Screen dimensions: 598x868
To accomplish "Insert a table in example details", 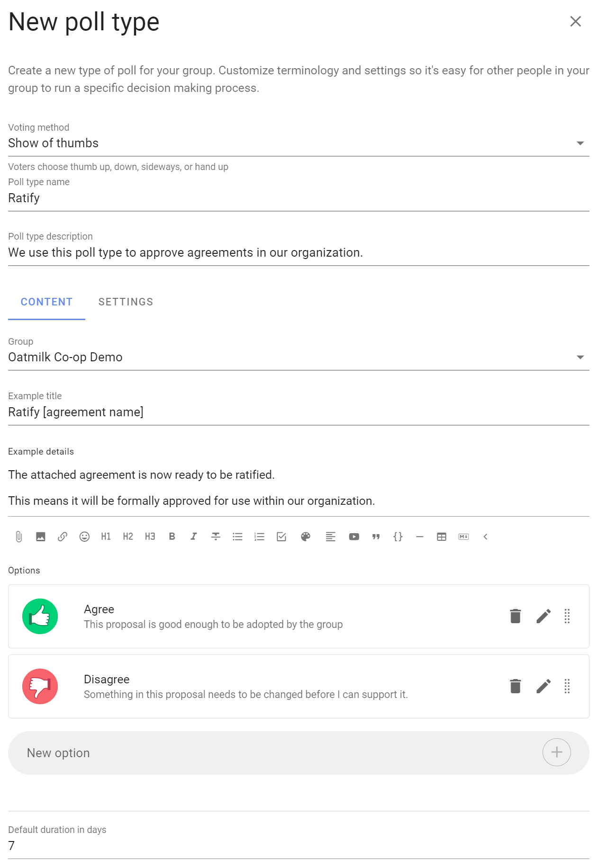I will [x=442, y=537].
